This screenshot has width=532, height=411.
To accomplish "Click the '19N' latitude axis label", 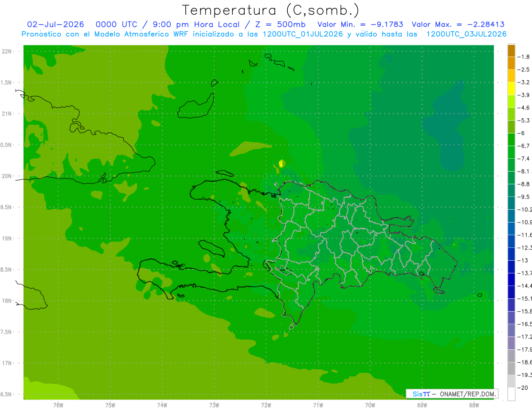I will point(7,239).
